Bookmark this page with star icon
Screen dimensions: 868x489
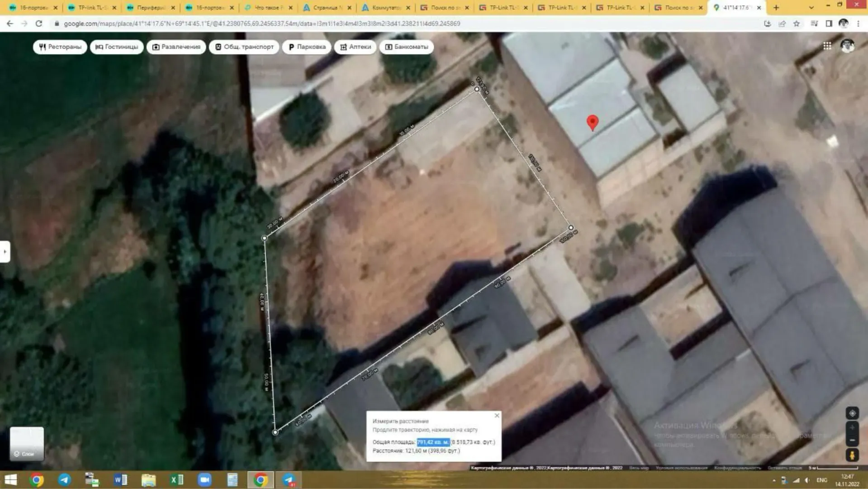[797, 24]
